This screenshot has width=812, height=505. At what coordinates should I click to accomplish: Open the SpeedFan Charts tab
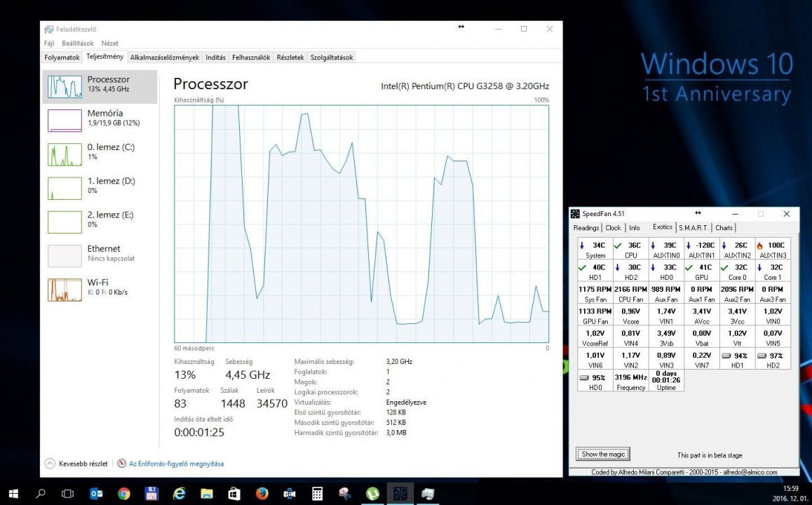724,228
